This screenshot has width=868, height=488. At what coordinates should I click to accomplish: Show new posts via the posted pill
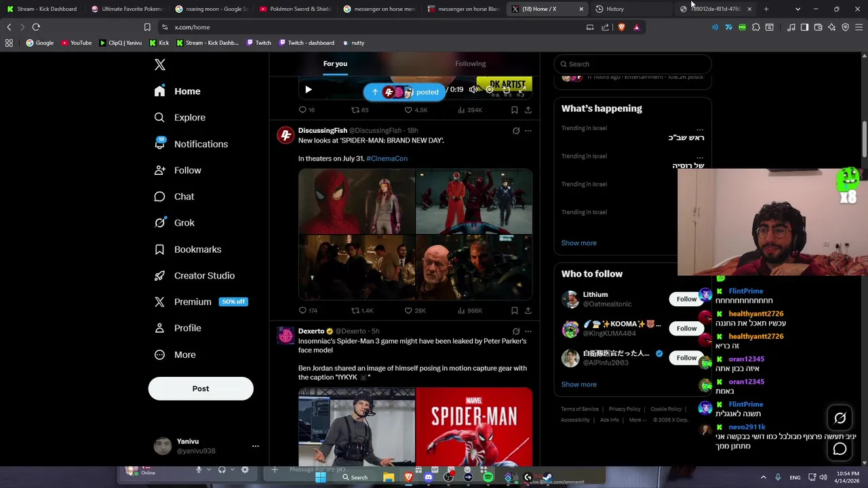point(404,91)
